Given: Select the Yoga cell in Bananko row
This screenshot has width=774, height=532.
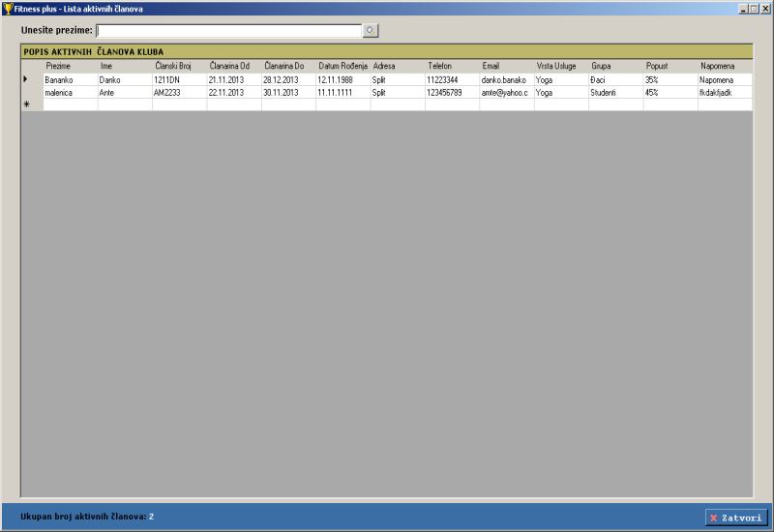Looking at the screenshot, I should coord(561,80).
